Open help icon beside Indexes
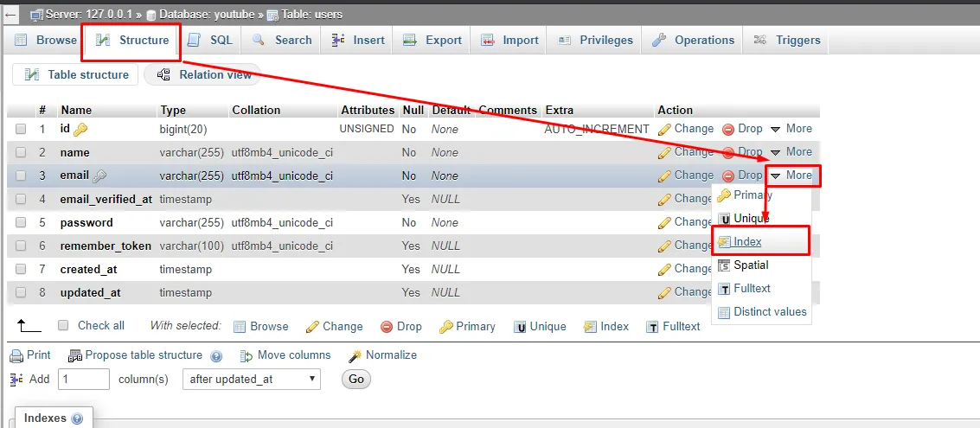 (x=78, y=418)
